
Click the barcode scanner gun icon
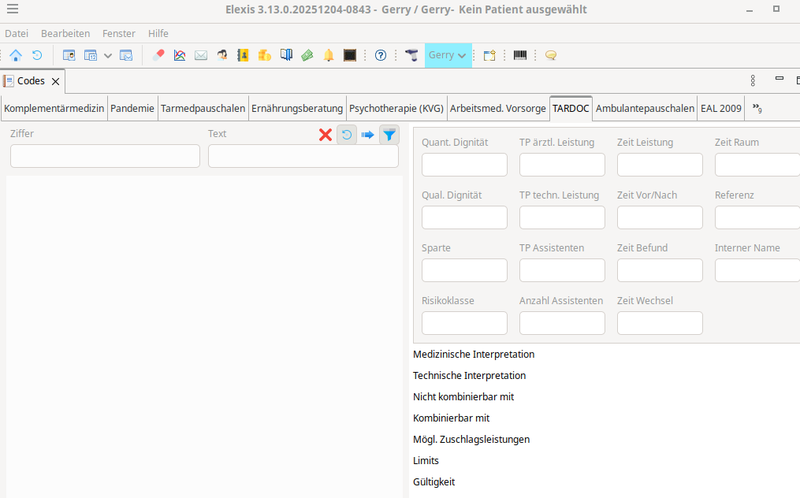coord(411,55)
